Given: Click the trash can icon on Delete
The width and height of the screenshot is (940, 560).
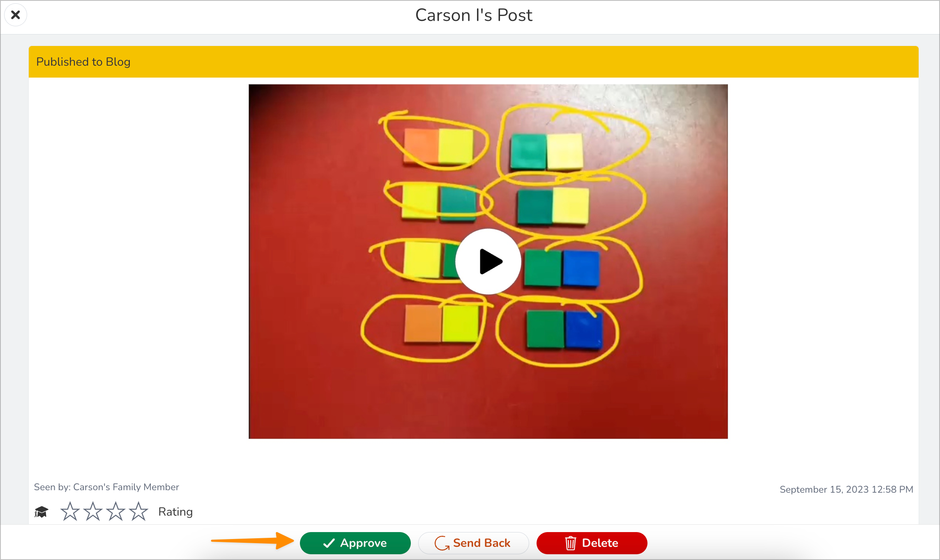Looking at the screenshot, I should point(571,543).
